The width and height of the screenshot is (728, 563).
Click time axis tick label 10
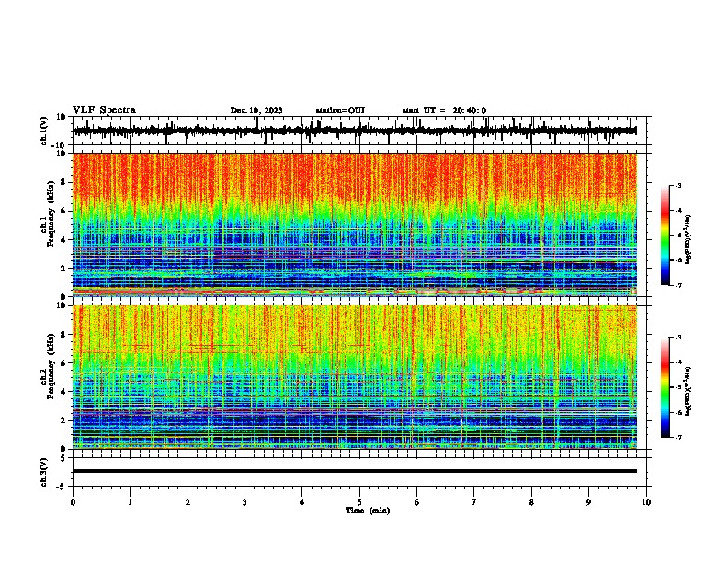(646, 502)
